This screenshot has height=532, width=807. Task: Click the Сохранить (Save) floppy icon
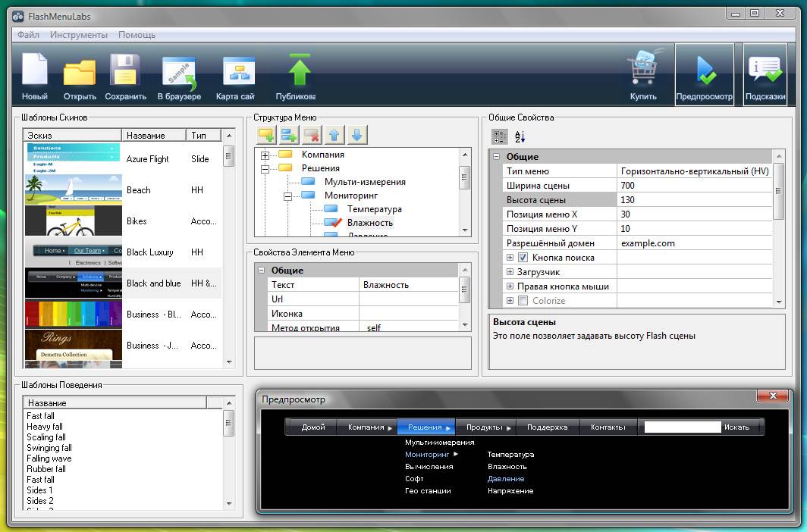pos(125,70)
